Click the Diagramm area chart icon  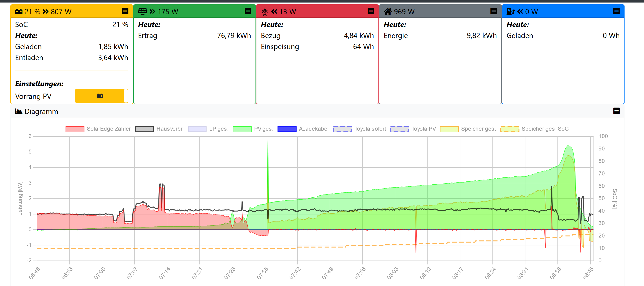(x=19, y=111)
